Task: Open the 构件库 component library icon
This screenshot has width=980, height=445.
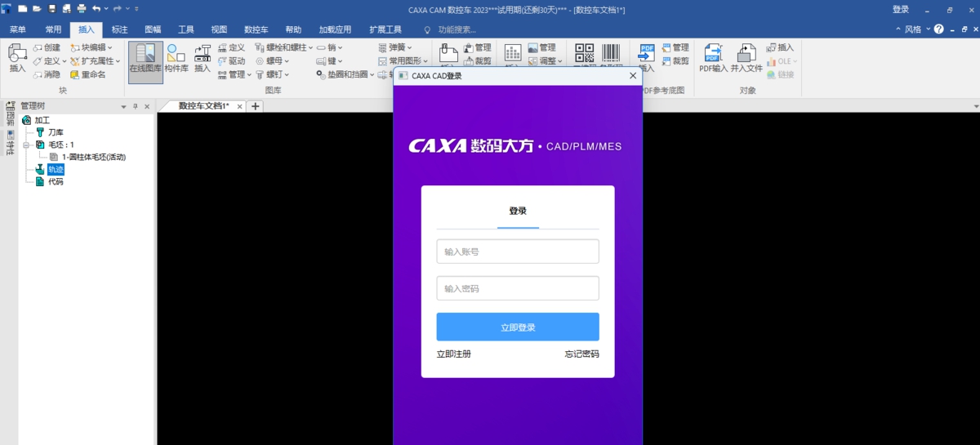Action: click(176, 59)
